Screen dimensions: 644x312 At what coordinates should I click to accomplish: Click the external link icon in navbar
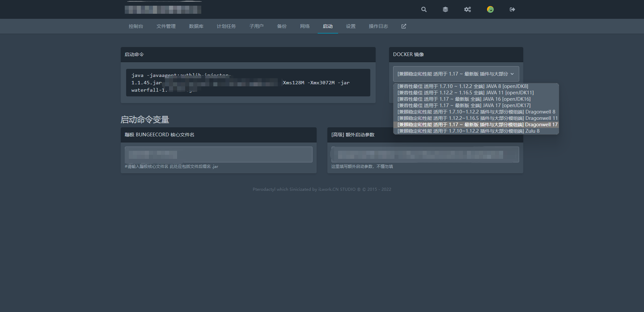point(404,26)
